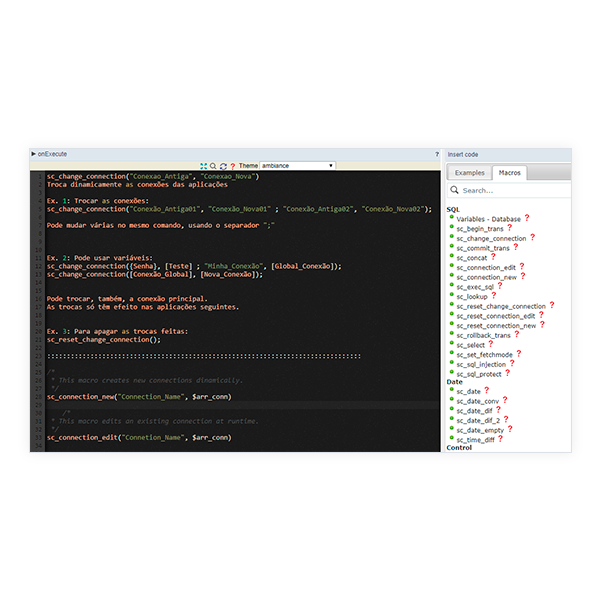Switch to the Examples tab
Viewport: 600px width, 600px height.
[469, 173]
